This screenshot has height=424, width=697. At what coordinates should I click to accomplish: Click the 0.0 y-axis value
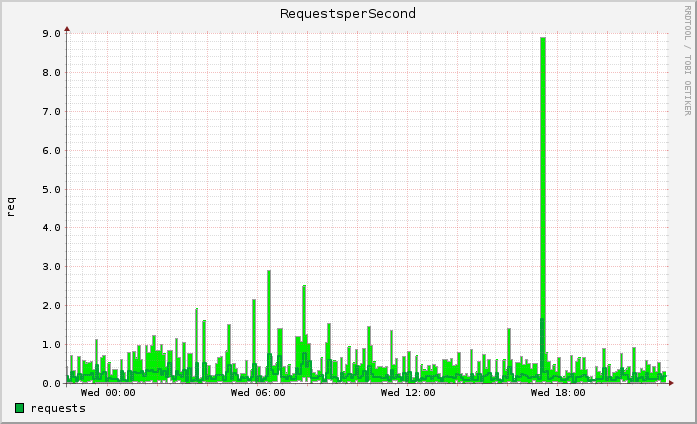[52, 384]
